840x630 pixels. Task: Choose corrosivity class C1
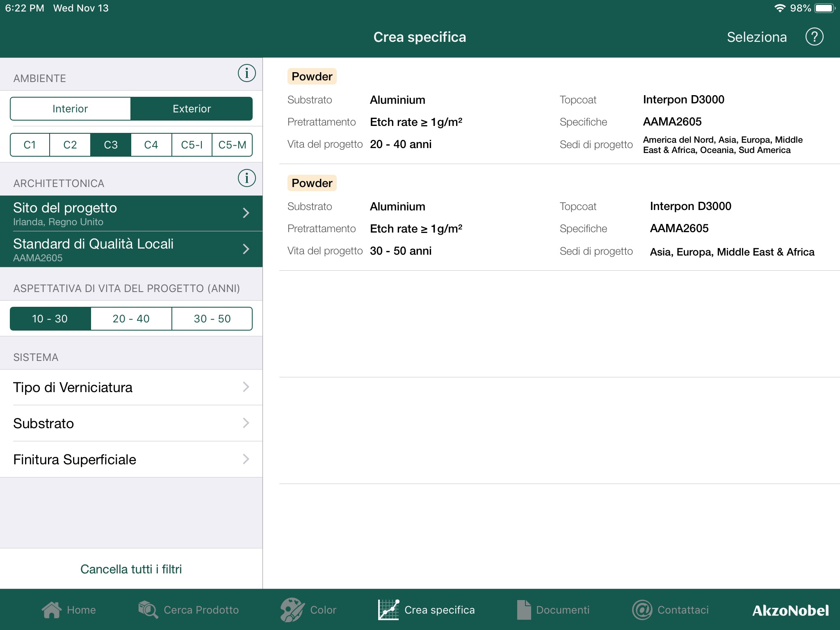(x=30, y=145)
